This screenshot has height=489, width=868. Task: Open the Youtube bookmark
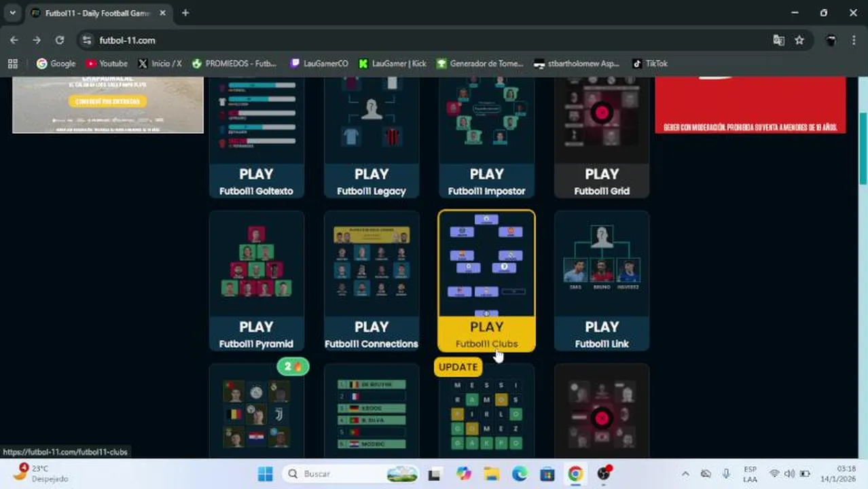107,63
